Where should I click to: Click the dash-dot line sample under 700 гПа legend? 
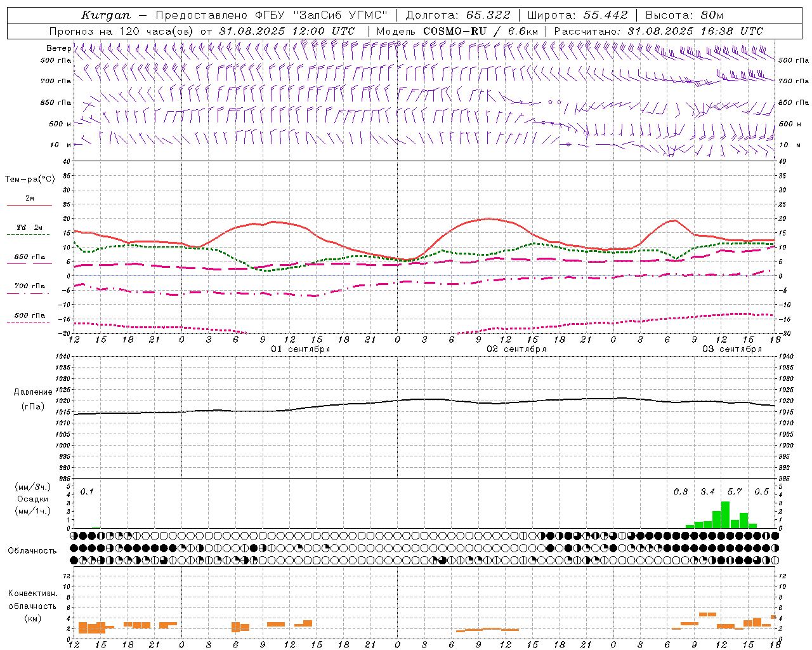tap(28, 293)
